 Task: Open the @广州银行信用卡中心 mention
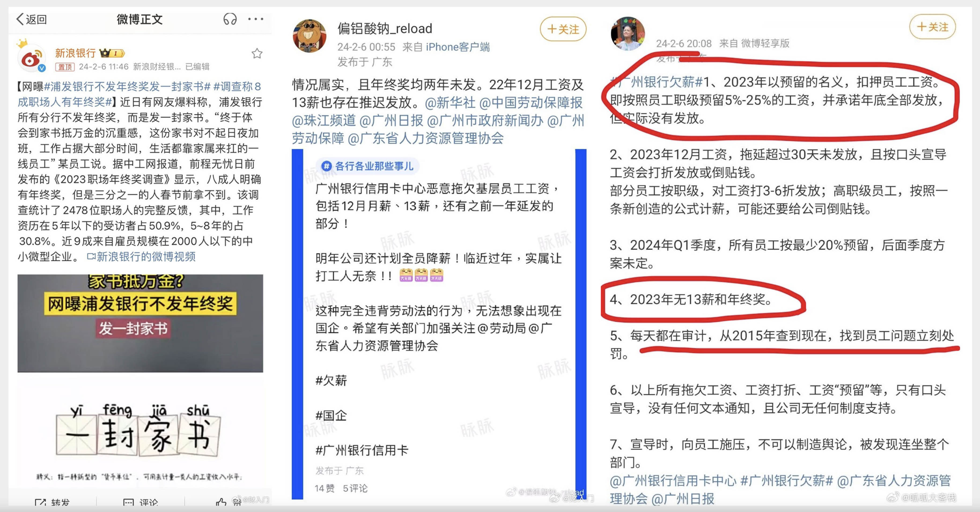point(673,481)
